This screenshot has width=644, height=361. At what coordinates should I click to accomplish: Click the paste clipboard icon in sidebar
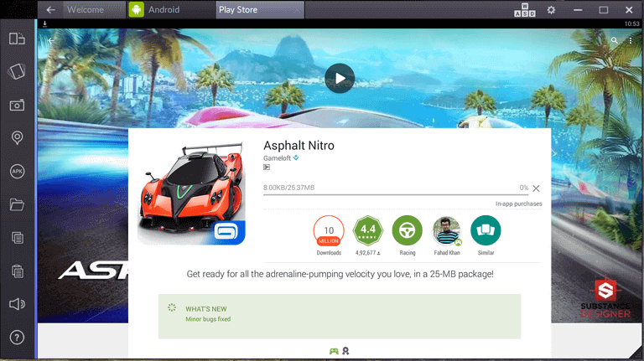[x=17, y=271]
